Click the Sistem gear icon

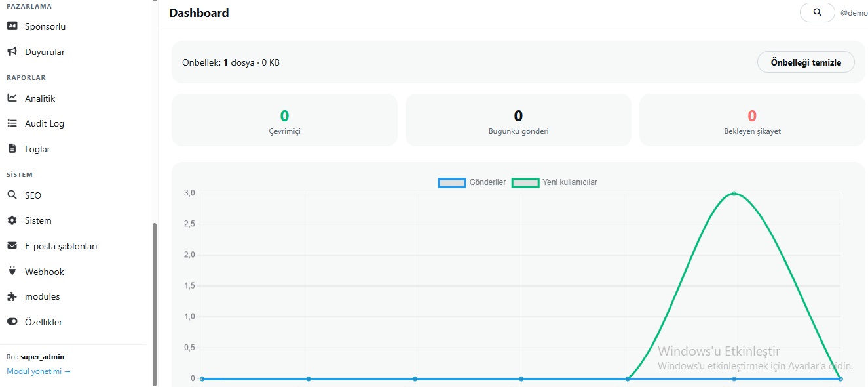(x=12, y=220)
